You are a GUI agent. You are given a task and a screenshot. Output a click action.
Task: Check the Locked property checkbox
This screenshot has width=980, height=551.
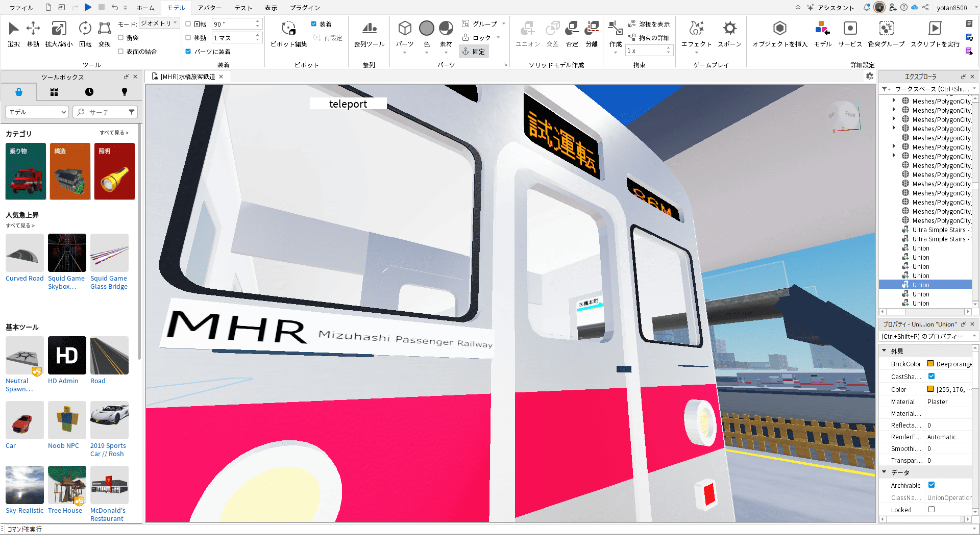click(932, 510)
